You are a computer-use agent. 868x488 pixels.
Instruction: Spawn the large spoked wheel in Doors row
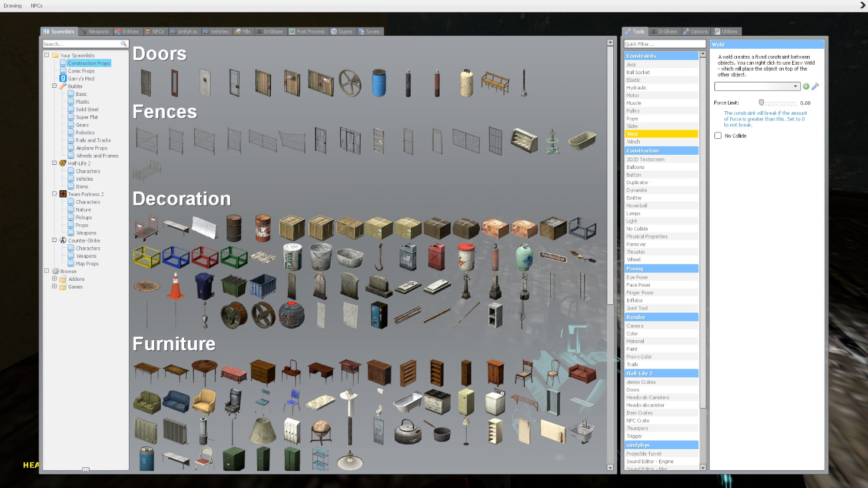(x=350, y=82)
